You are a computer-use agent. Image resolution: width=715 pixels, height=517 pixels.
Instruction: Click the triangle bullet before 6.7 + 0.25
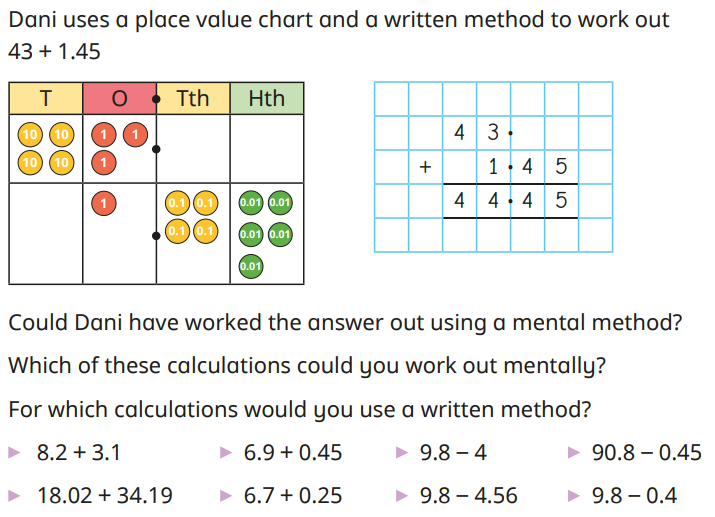pyautogui.click(x=226, y=495)
